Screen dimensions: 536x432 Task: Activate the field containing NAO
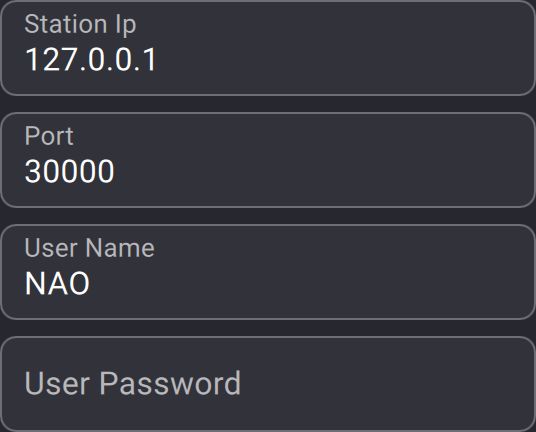click(268, 272)
